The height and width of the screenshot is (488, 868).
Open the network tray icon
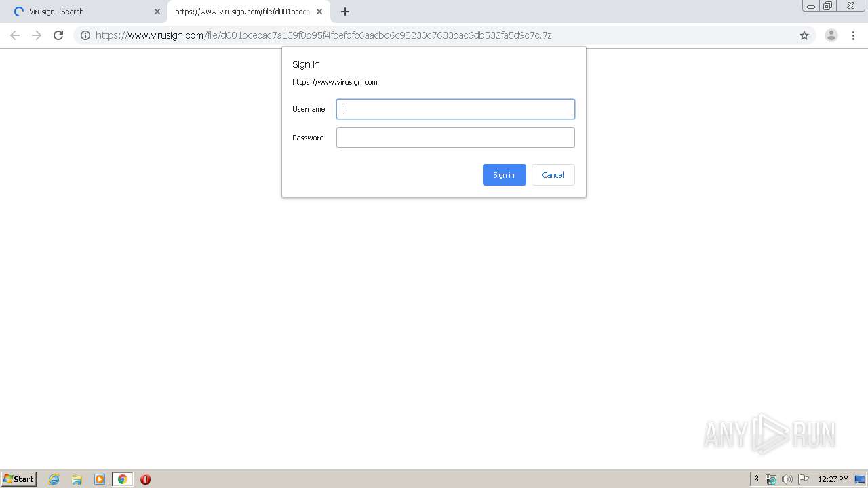(771, 479)
